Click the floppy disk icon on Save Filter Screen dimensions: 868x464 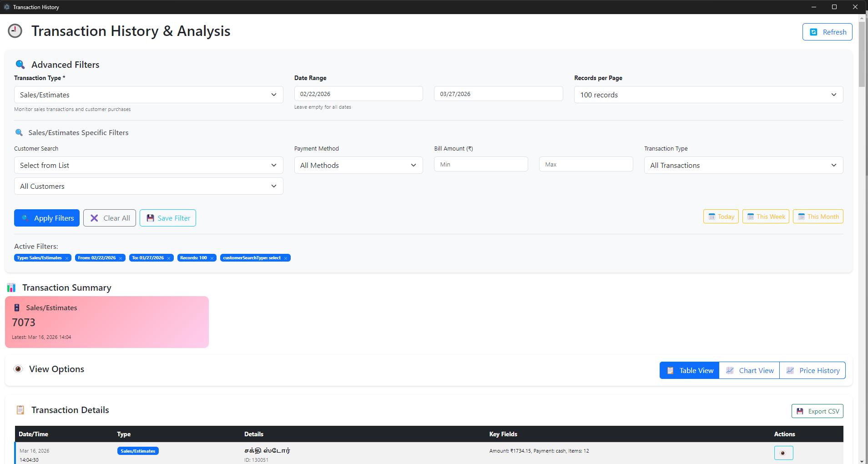[150, 218]
